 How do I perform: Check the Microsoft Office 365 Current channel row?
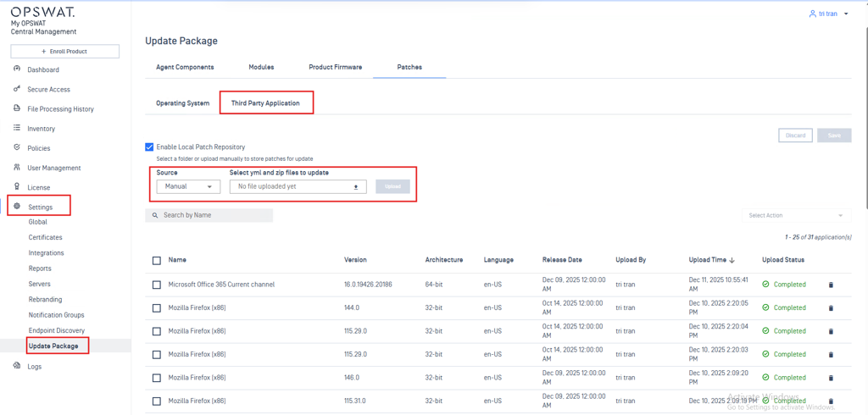coord(157,285)
